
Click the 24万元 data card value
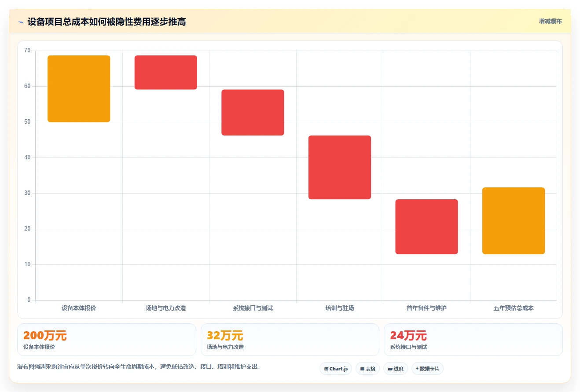pos(408,336)
